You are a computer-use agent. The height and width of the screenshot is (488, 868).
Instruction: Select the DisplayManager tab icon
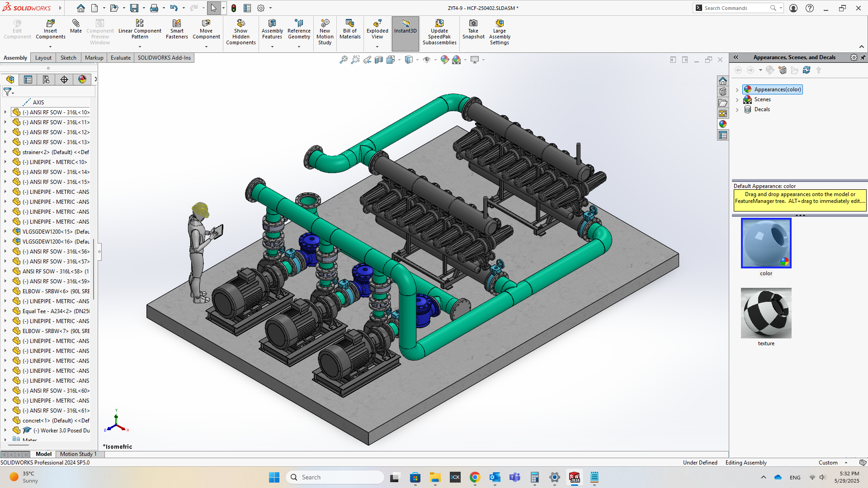82,80
